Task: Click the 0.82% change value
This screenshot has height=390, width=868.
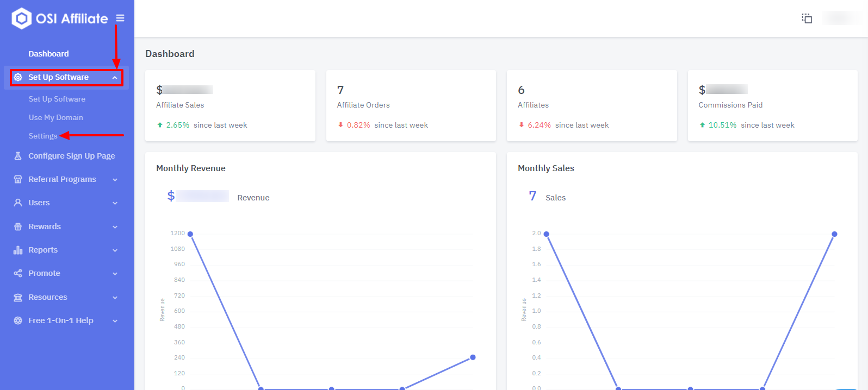Action: click(358, 125)
